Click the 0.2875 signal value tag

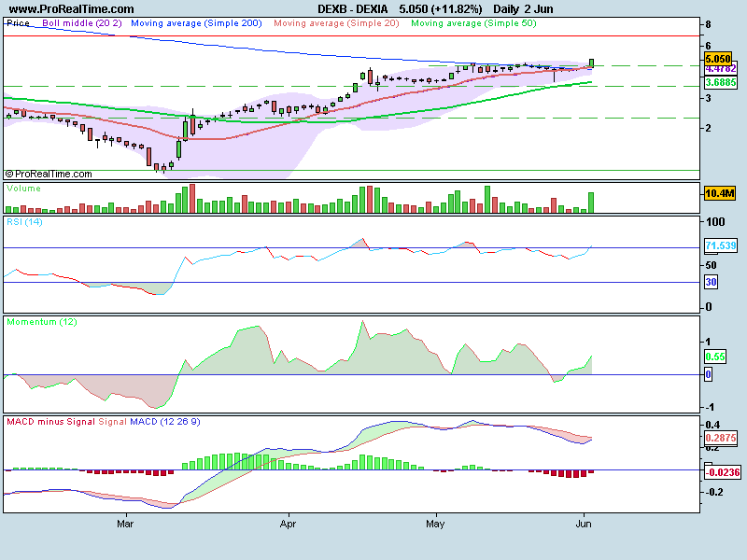point(721,438)
